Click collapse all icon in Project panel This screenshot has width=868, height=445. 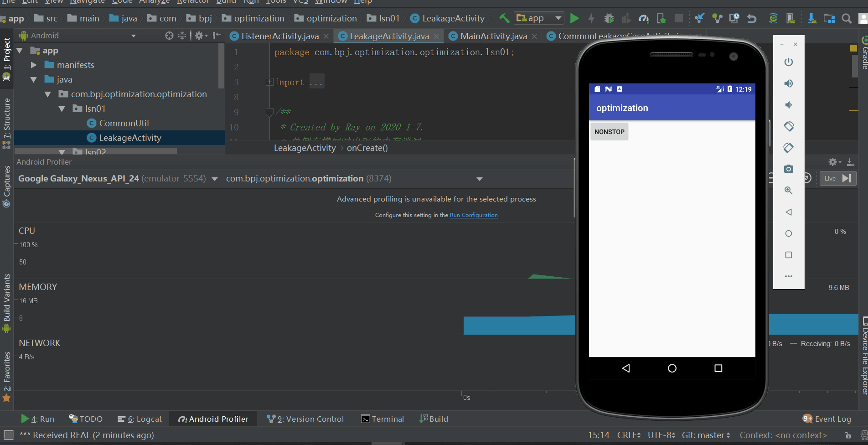tap(182, 36)
